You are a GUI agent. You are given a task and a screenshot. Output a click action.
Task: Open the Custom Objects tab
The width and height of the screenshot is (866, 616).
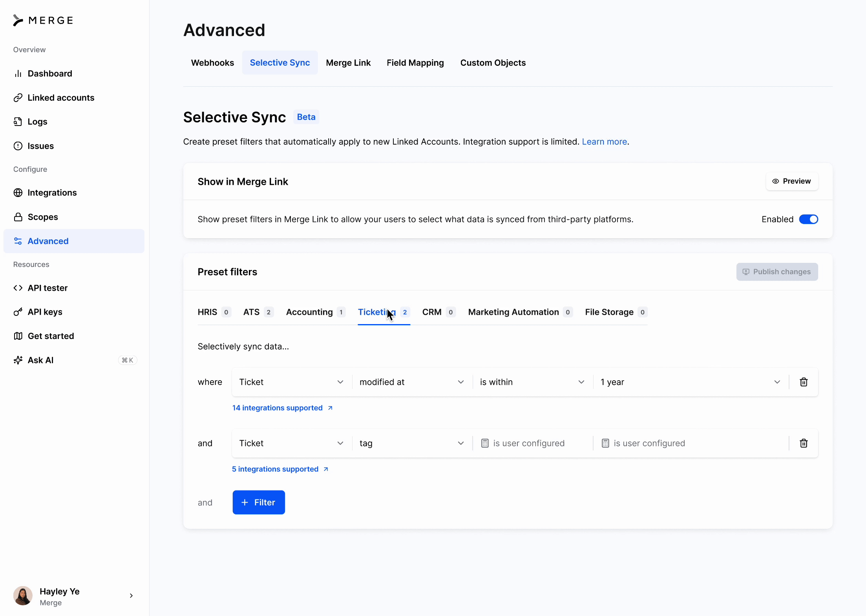tap(493, 63)
